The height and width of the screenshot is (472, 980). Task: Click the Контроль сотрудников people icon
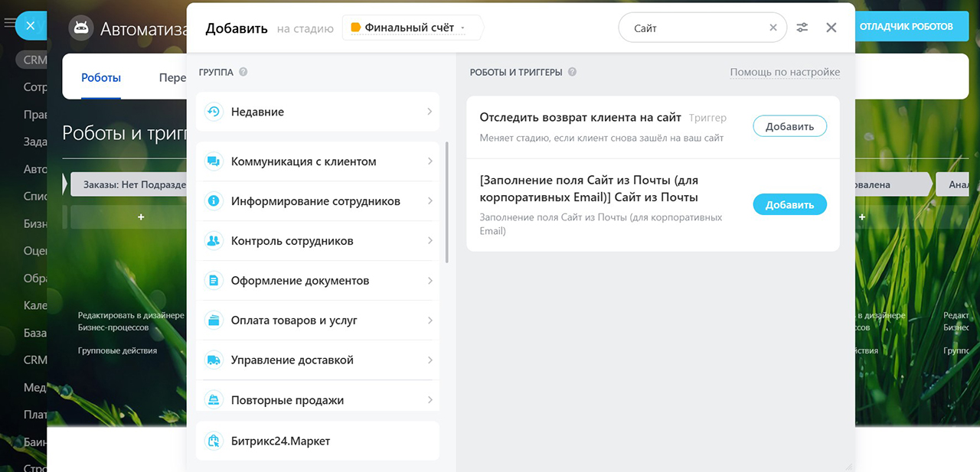[x=214, y=241]
